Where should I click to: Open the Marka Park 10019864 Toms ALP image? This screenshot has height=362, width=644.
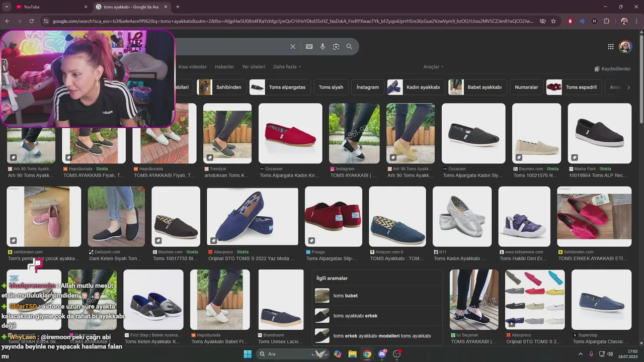pyautogui.click(x=600, y=133)
